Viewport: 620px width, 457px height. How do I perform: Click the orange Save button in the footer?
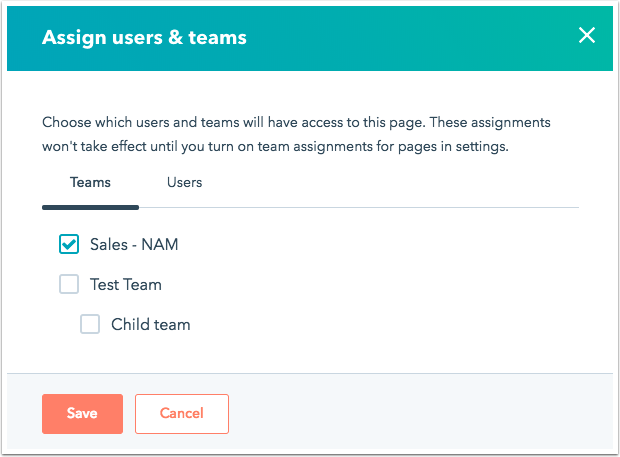click(x=82, y=414)
